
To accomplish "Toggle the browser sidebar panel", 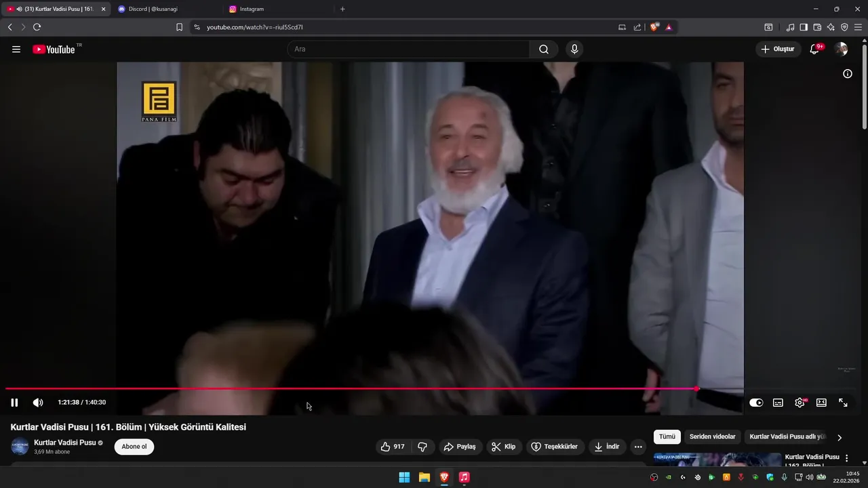I will pyautogui.click(x=804, y=27).
